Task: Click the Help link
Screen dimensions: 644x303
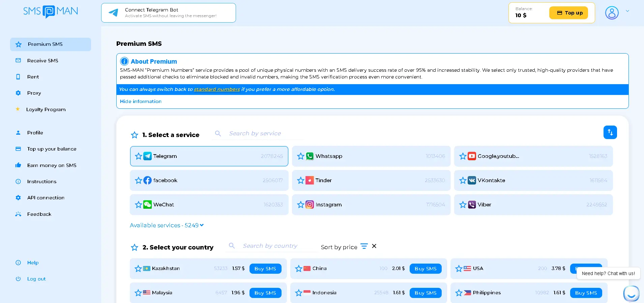Action: point(33,263)
